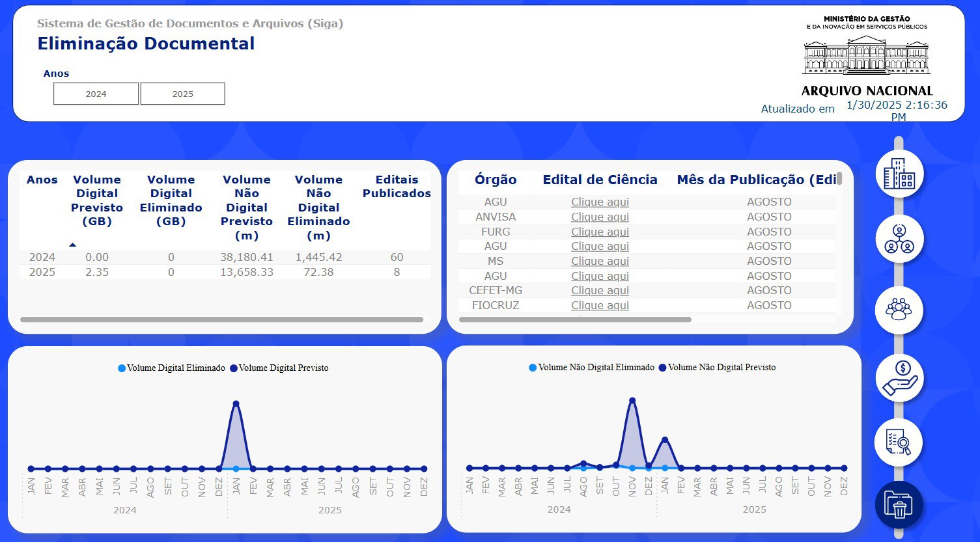Click NOV 2024 peak point in Não Digital chart
The height and width of the screenshot is (542, 980).
[x=632, y=401]
